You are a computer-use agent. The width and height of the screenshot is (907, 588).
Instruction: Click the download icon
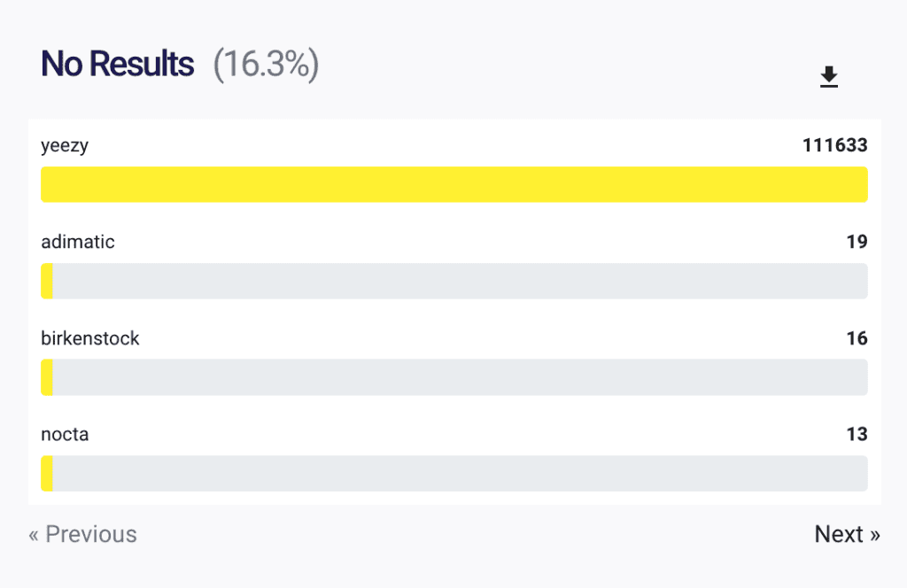coord(828,78)
